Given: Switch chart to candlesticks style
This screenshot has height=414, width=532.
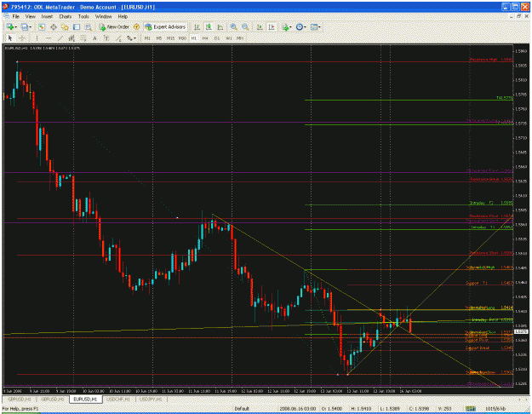Looking at the screenshot, I should (x=209, y=26).
